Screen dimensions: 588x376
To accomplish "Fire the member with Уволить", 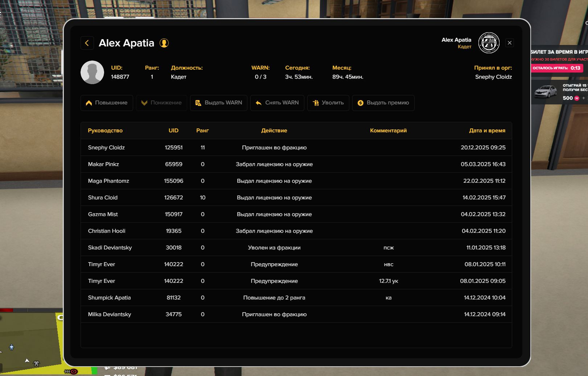I will click(x=328, y=103).
